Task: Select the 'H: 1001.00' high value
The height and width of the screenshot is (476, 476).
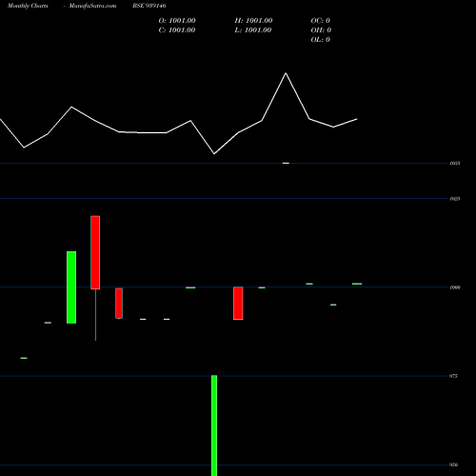Action: point(253,21)
